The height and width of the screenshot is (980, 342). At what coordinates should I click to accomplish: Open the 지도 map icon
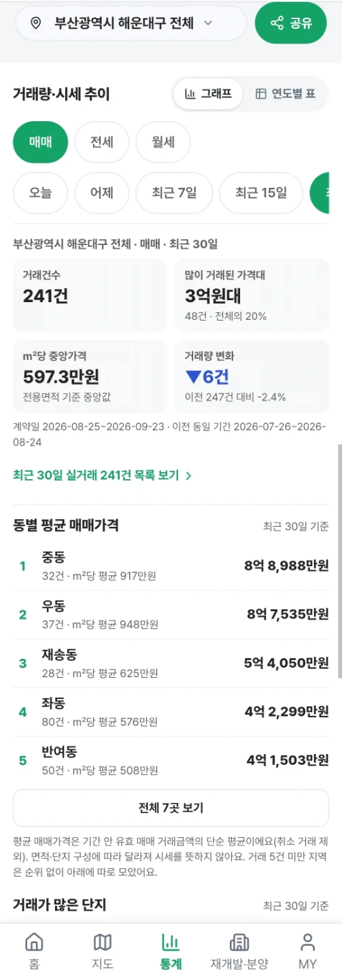tap(103, 943)
